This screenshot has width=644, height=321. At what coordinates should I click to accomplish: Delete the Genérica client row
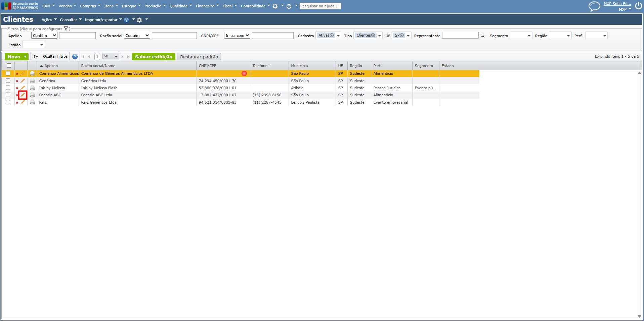click(x=17, y=81)
